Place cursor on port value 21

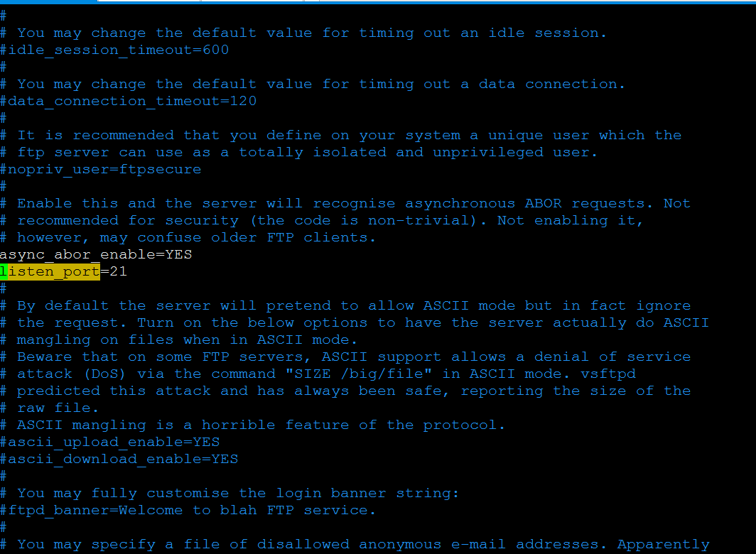[x=118, y=271]
